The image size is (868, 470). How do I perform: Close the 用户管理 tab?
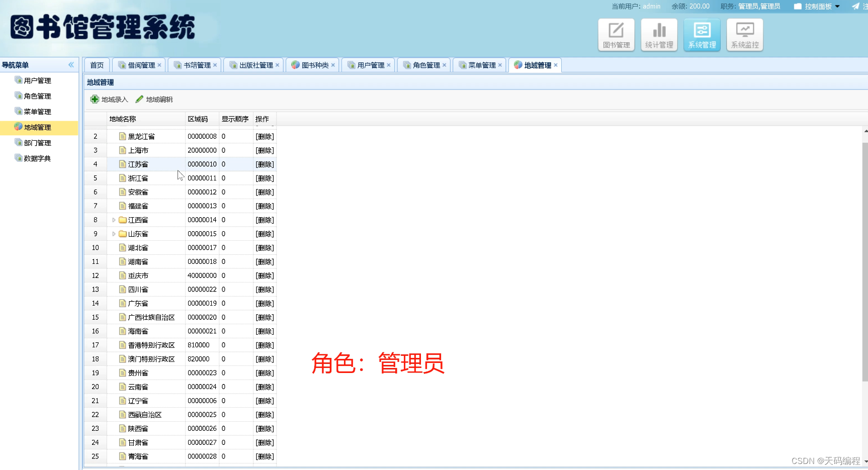point(389,65)
